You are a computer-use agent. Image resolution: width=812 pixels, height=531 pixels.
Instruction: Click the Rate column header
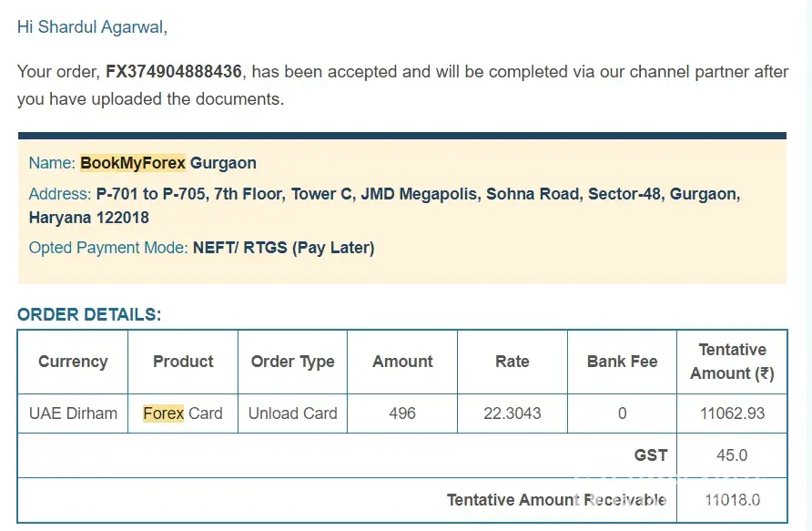512,362
